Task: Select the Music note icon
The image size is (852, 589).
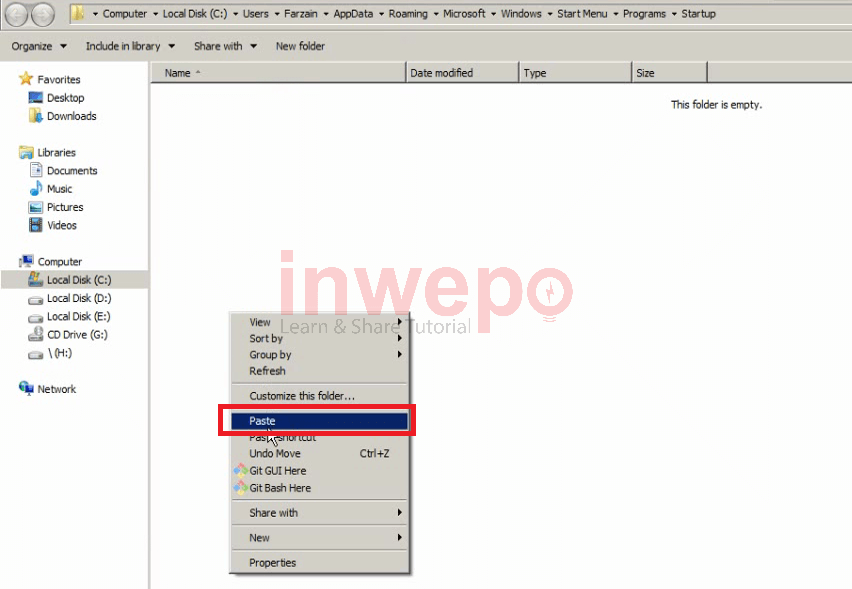Action: tap(36, 189)
